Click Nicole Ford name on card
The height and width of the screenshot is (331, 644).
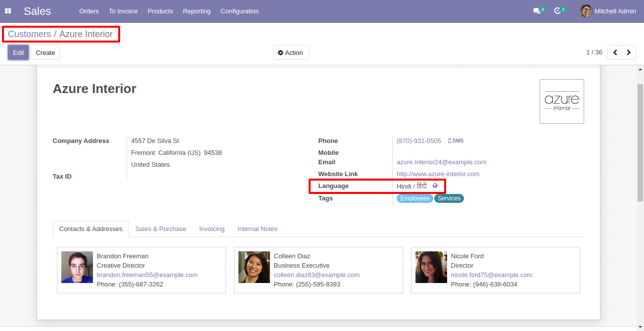click(x=467, y=256)
